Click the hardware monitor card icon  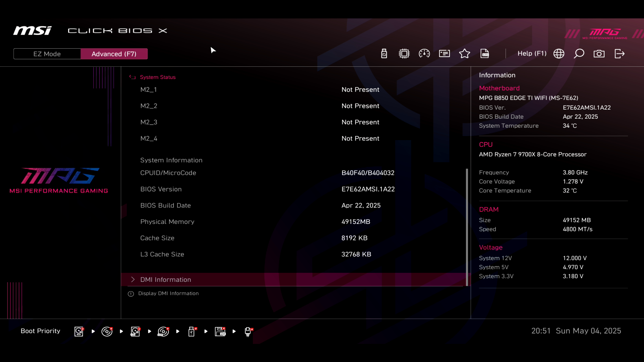coord(444,54)
